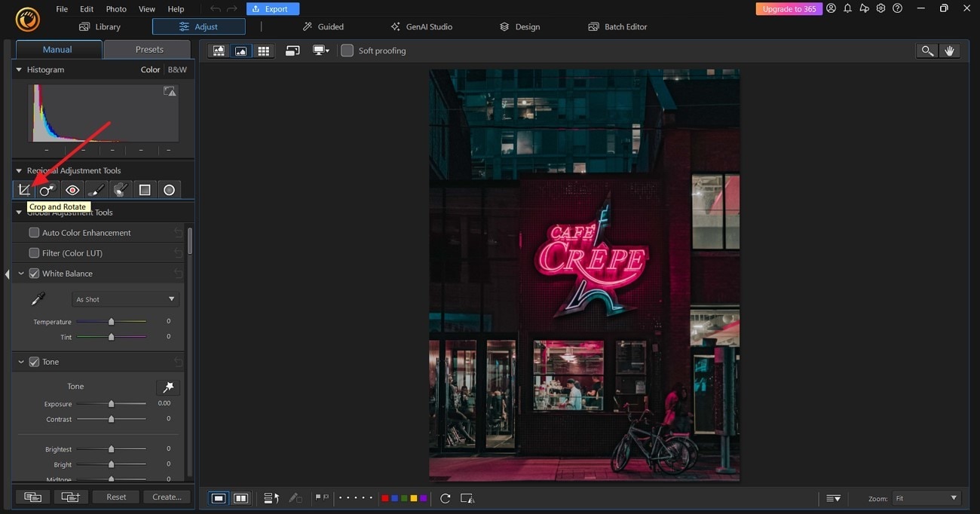Select the Spot Removal tool

47,190
